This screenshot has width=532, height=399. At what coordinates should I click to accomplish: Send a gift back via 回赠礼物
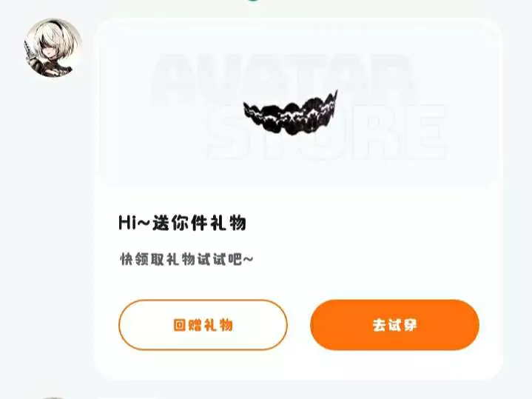point(203,325)
